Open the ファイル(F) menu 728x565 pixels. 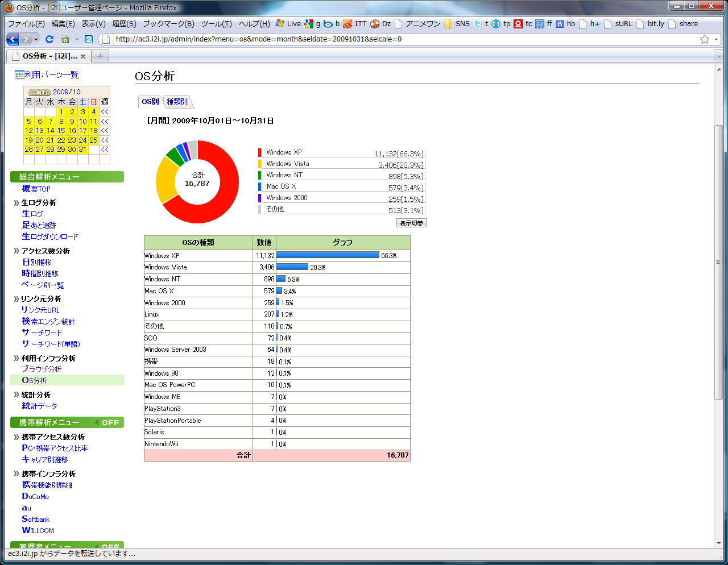click(26, 24)
